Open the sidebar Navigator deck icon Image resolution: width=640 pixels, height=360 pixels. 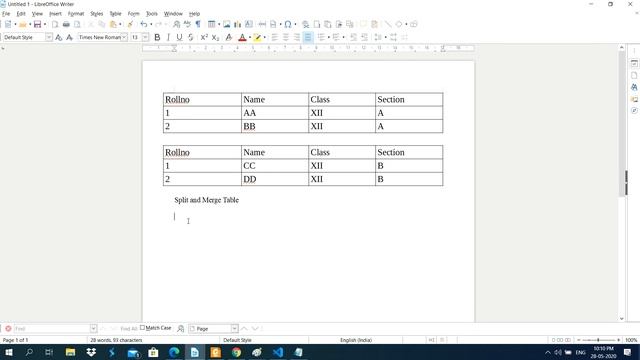[634, 111]
